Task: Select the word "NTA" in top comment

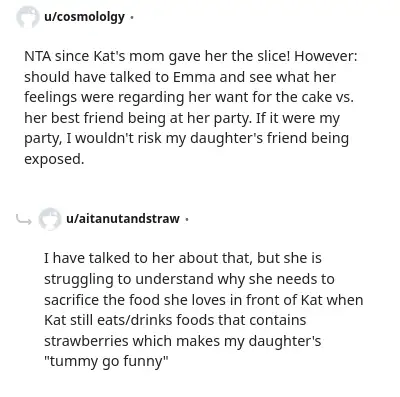Action: point(37,56)
